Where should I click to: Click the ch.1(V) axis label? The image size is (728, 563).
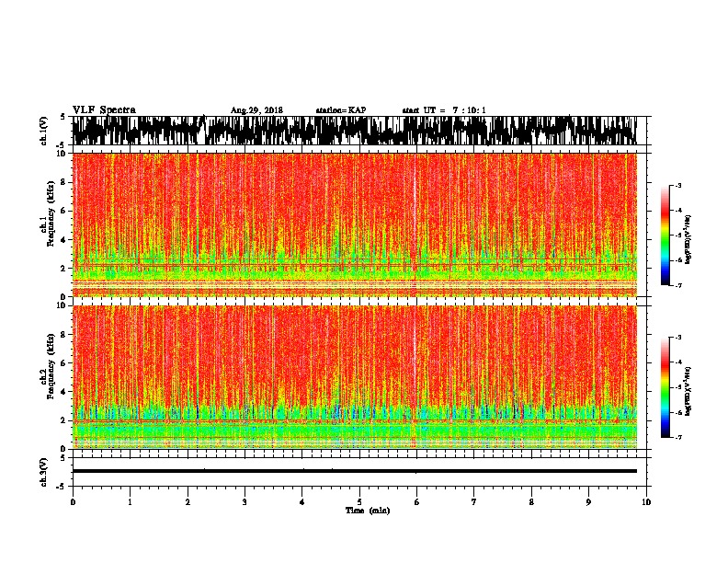[x=44, y=131]
